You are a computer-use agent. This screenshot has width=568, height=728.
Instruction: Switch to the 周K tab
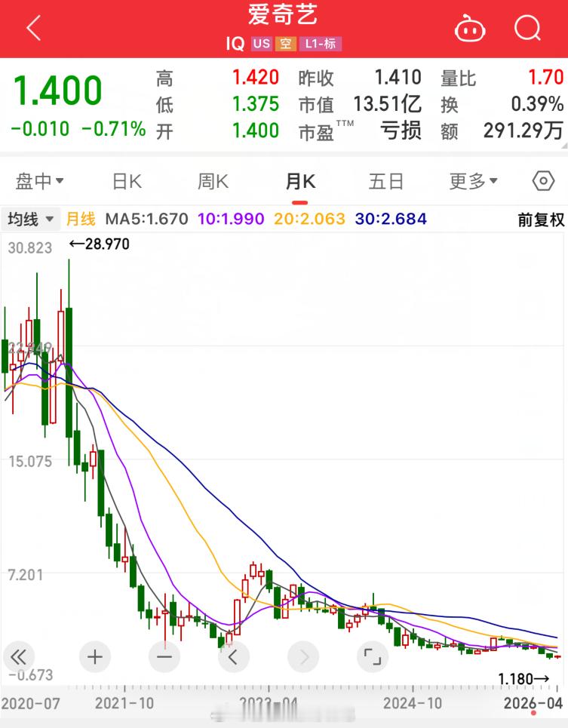pos(213,181)
